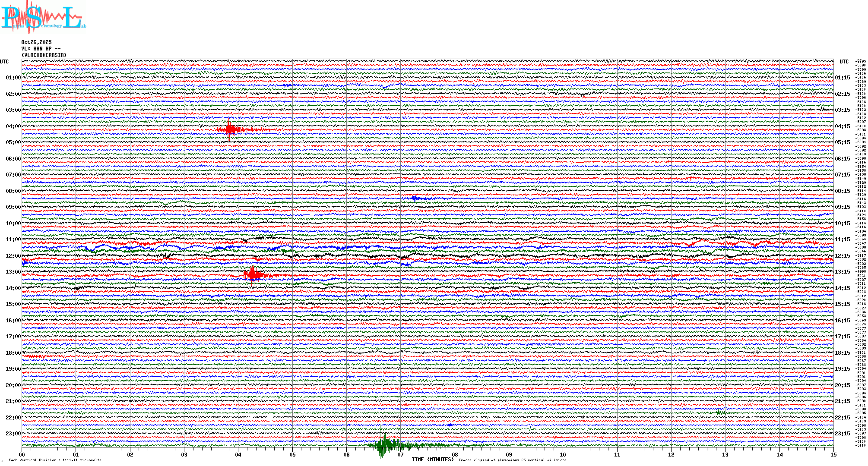Select the 20:15 time label on right
The width and height of the screenshot is (868, 466).
click(x=842, y=385)
